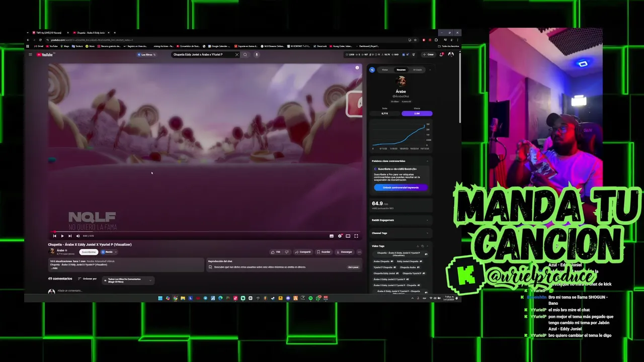Select the AI Coach tab in vidIQ panel
The height and width of the screenshot is (362, 644).
pyautogui.click(x=417, y=70)
